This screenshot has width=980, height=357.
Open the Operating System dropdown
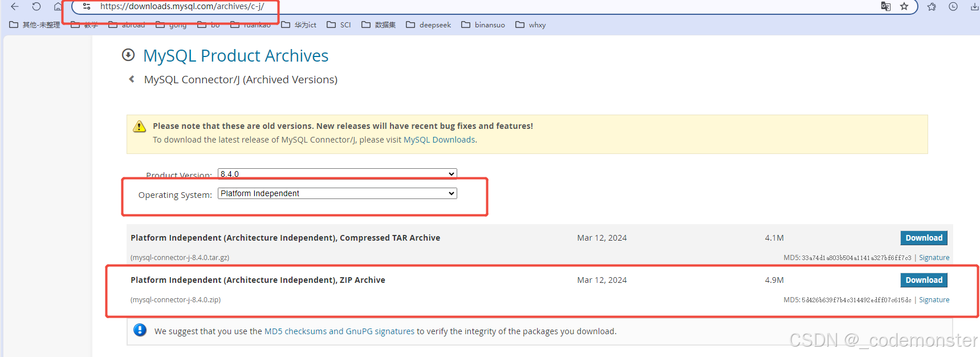click(x=337, y=193)
